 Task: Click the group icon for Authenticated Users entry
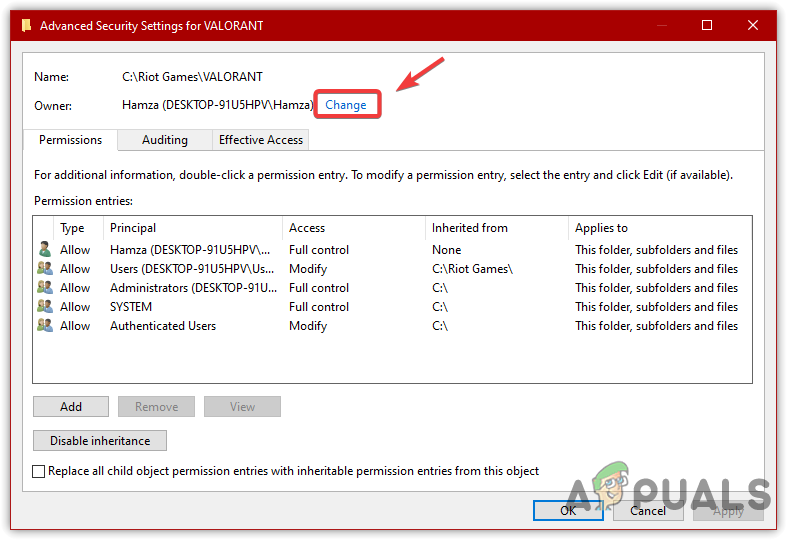(45, 326)
